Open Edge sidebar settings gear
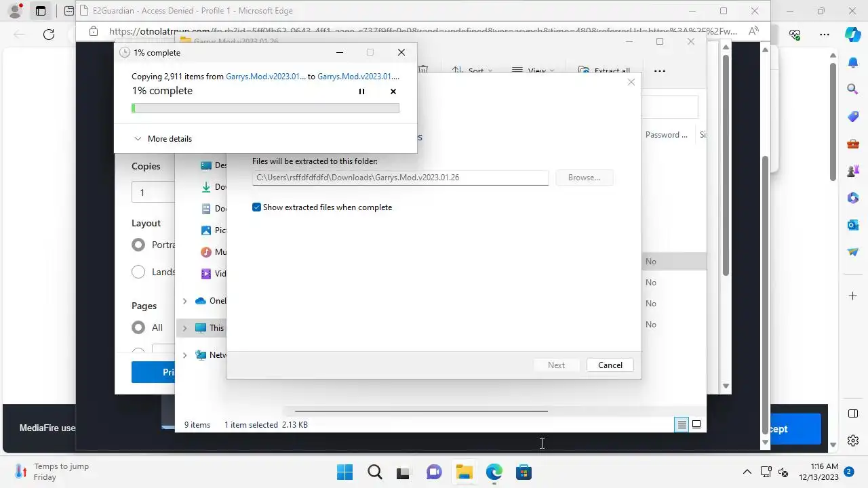The height and width of the screenshot is (488, 868). 853,441
